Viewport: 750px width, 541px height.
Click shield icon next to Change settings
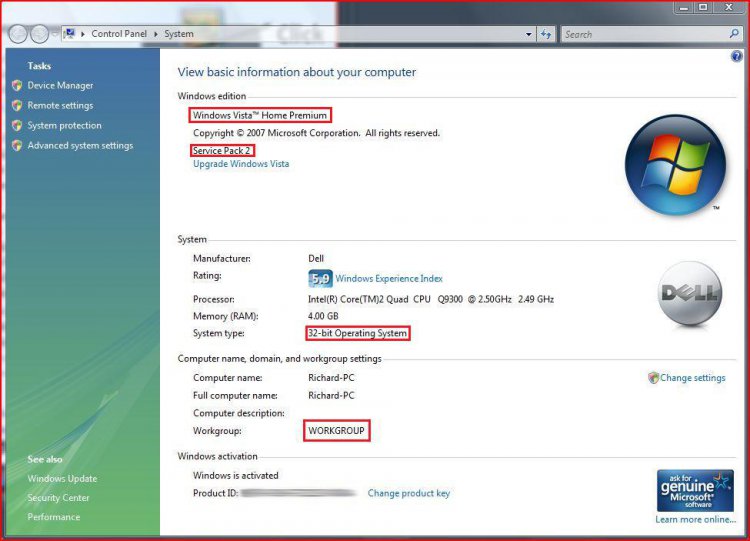coord(653,378)
